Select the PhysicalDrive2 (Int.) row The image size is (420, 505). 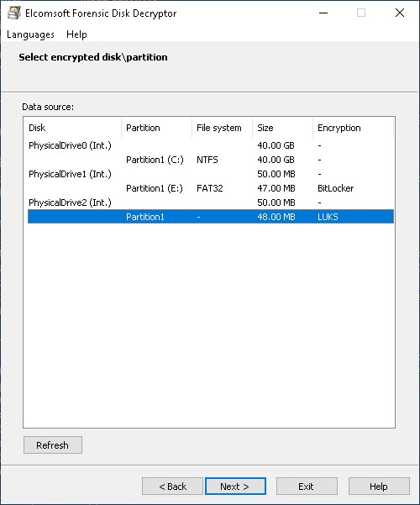coord(211,203)
